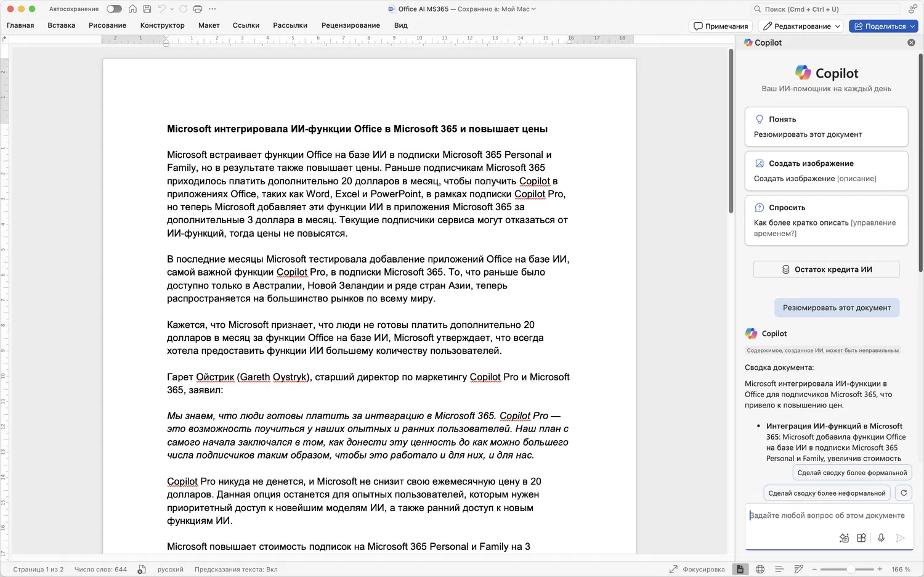Choose 'Сделай сводку более неформальной' suggestion
924x577 pixels.
pyautogui.click(x=827, y=493)
